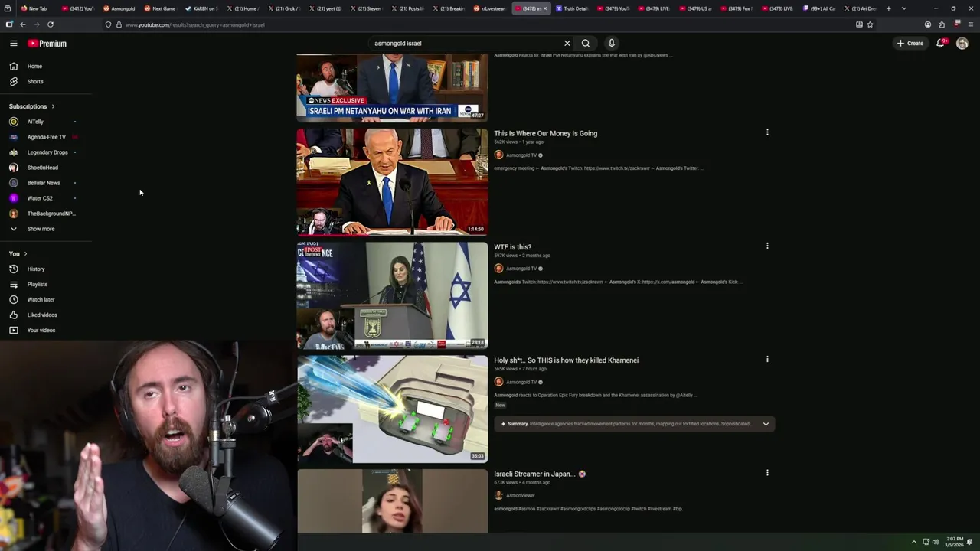Expand the Subscriptions section chevron
980x551 pixels.
(x=53, y=106)
